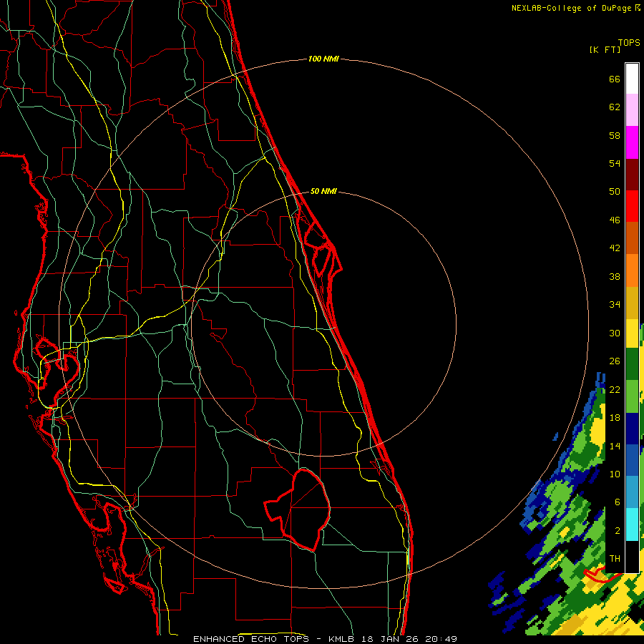Viewport: 644px width, 644px height.
Task: Pick the dark orange legend swatch
Action: 632,238
